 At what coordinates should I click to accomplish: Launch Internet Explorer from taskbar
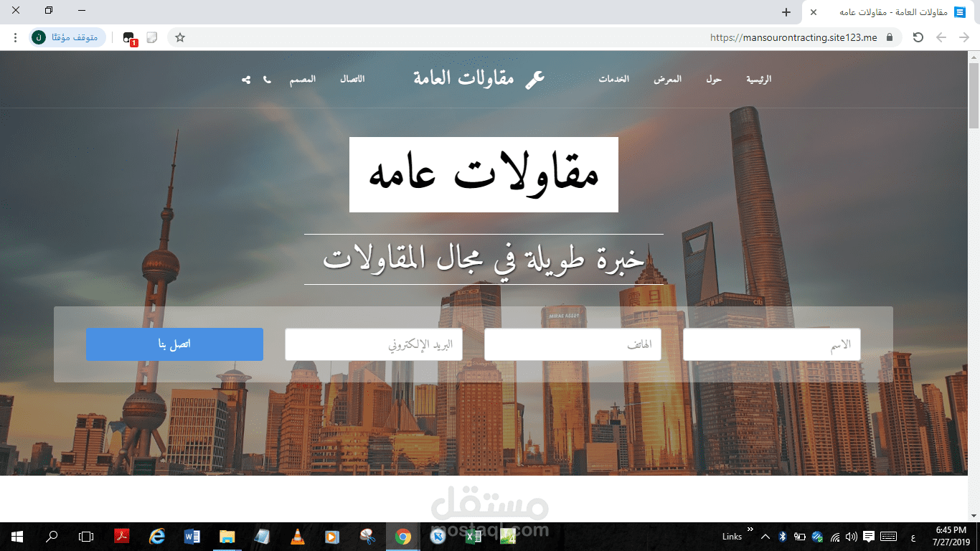(156, 537)
